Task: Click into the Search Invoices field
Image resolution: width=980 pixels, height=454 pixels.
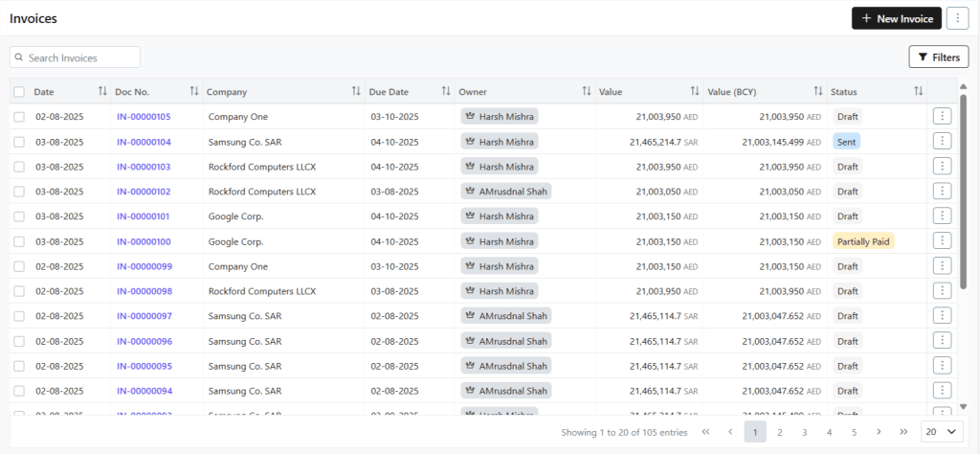Action: pyautogui.click(x=81, y=57)
